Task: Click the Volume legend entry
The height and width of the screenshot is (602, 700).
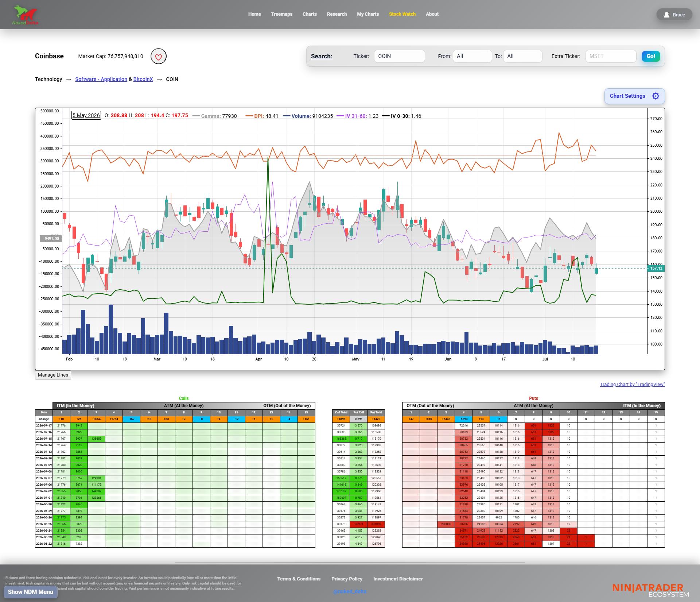Action: [308, 116]
